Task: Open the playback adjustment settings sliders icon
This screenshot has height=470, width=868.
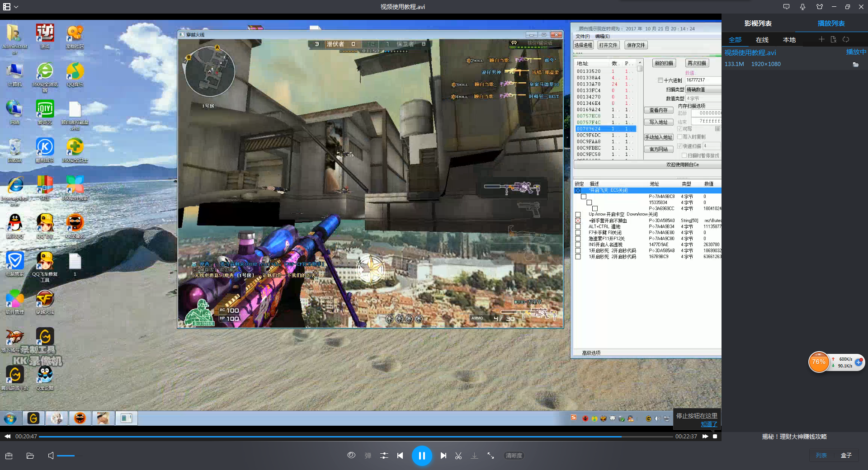Action: pyautogui.click(x=384, y=456)
